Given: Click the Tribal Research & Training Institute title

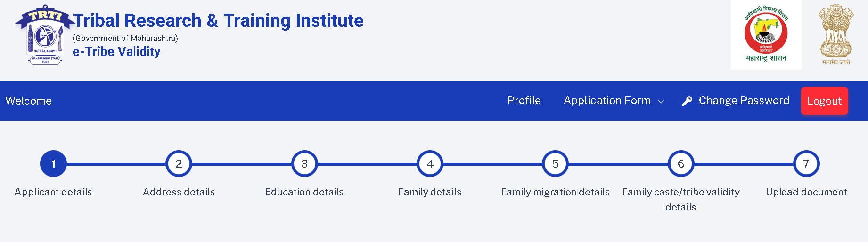Looking at the screenshot, I should pos(218,21).
